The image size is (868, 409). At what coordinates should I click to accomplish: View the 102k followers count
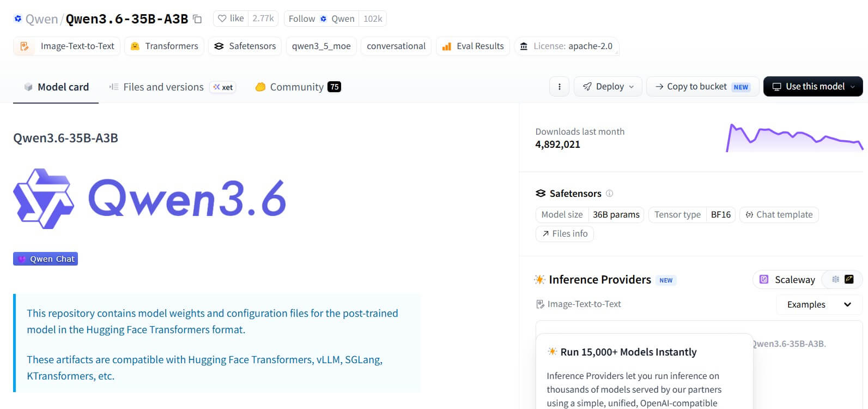click(373, 19)
